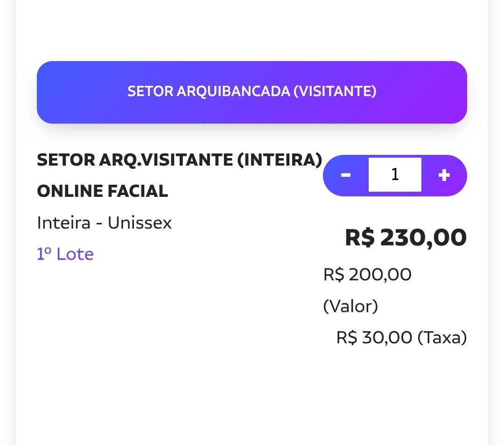Screen dimensions: 504x445
Task: Click the R$ 30,00 fee amount
Action: point(374,337)
